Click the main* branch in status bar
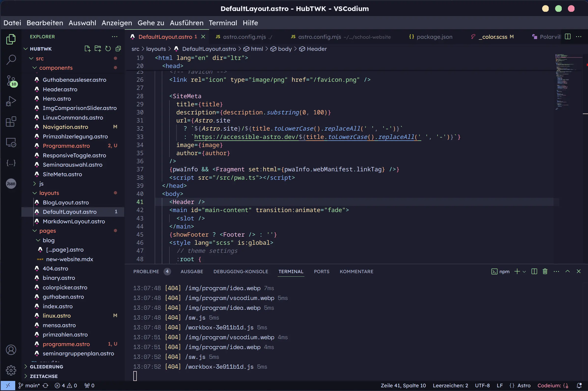This screenshot has width=588, height=391. tap(29, 386)
